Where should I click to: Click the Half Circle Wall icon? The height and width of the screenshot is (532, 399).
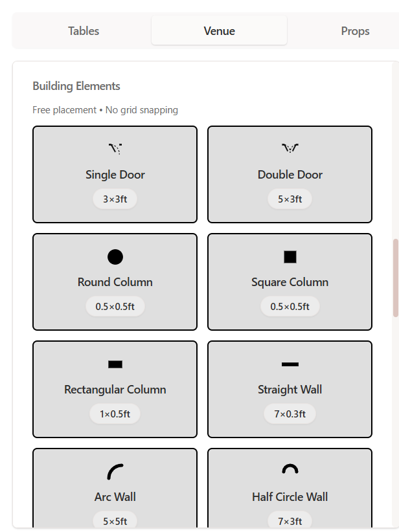290,470
